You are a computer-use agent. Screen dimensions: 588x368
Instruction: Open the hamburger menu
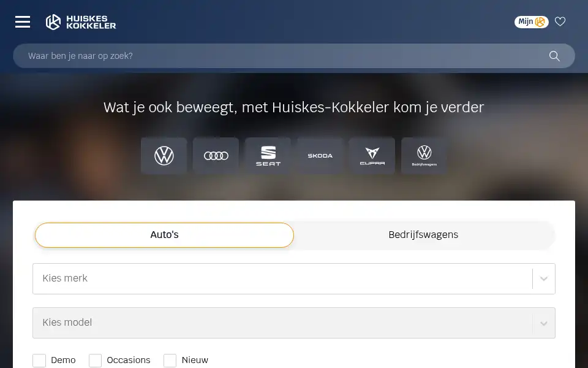pos(23,22)
